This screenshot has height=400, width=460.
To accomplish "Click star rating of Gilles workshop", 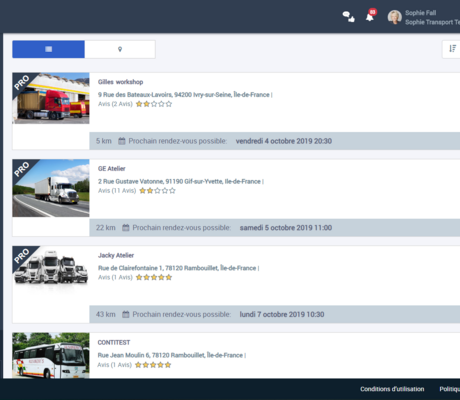I will pos(154,104).
